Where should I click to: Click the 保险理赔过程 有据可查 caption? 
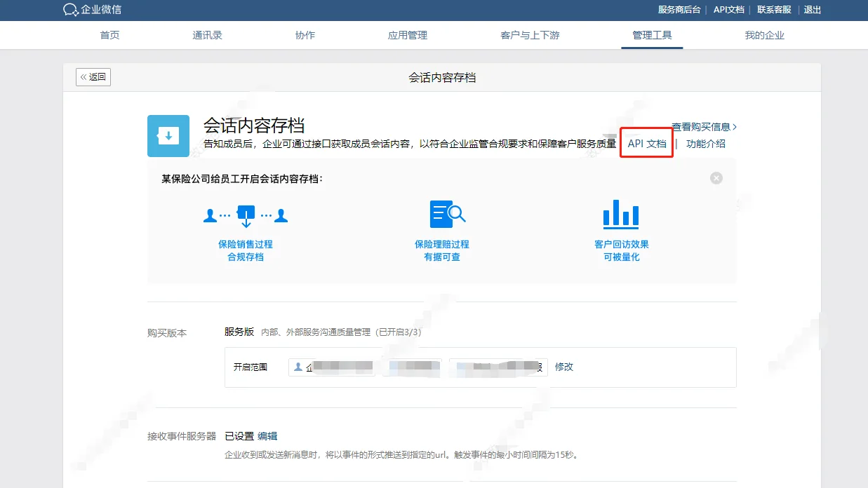coord(442,251)
